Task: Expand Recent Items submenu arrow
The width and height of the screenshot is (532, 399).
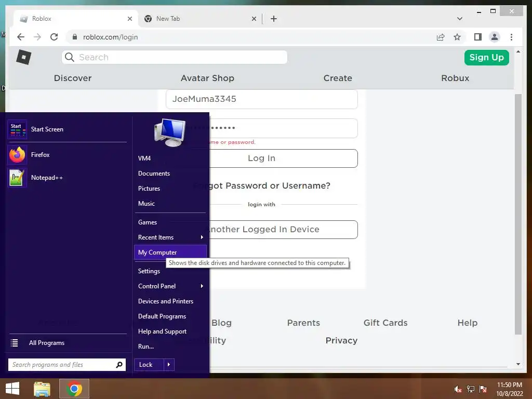Action: click(202, 237)
